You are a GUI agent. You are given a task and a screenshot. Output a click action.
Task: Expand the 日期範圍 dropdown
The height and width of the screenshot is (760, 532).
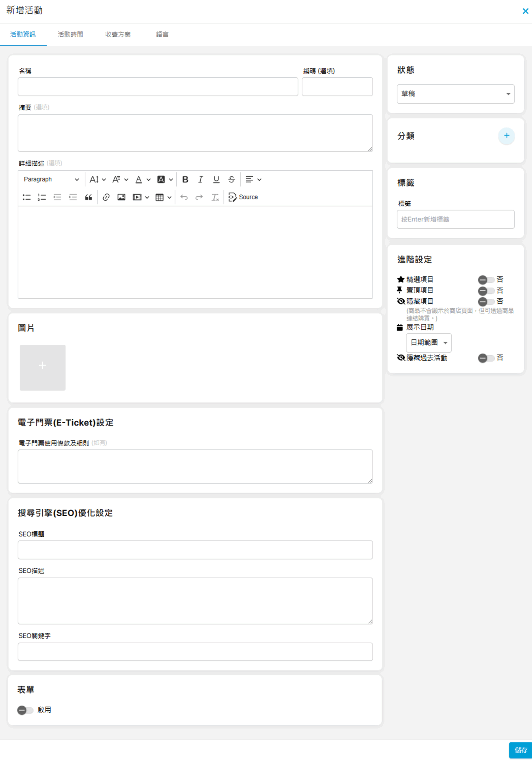tap(428, 343)
